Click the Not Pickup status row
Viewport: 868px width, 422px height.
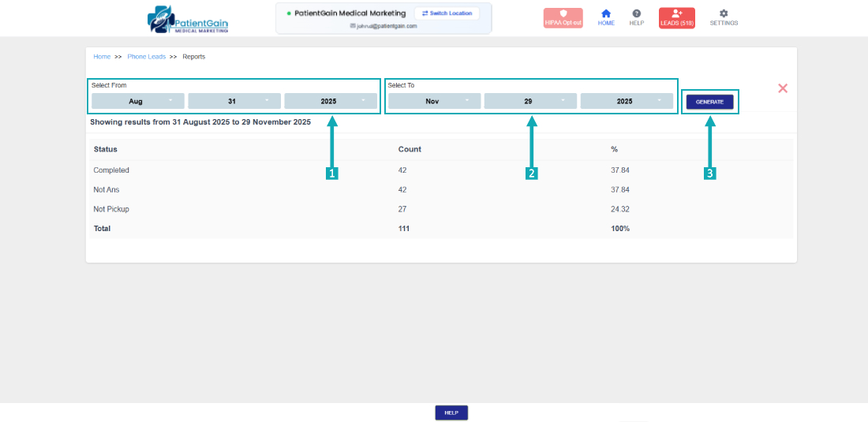click(441, 209)
